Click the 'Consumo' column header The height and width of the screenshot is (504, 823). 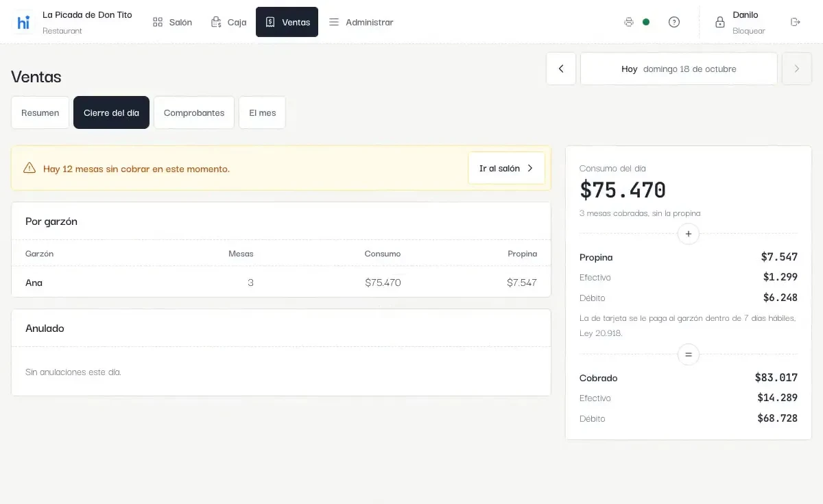click(x=383, y=254)
